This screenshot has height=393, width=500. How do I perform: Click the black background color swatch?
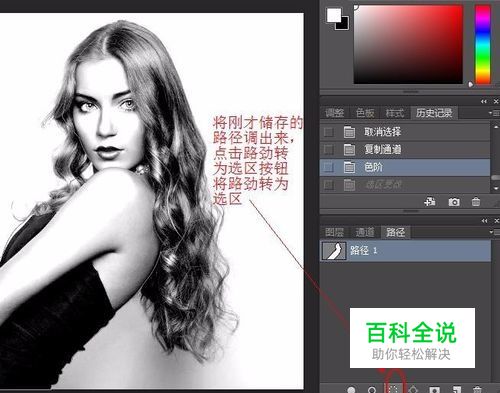click(345, 25)
